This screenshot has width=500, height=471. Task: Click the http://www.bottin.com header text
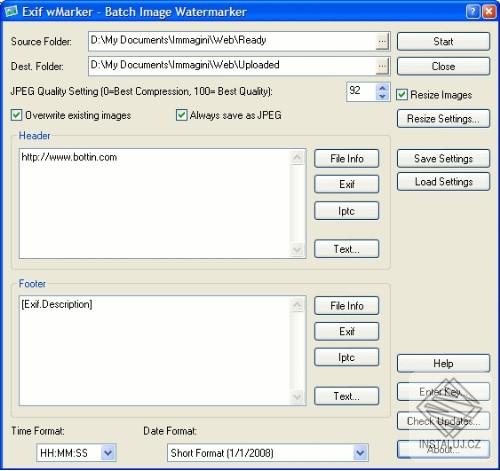pos(69,157)
